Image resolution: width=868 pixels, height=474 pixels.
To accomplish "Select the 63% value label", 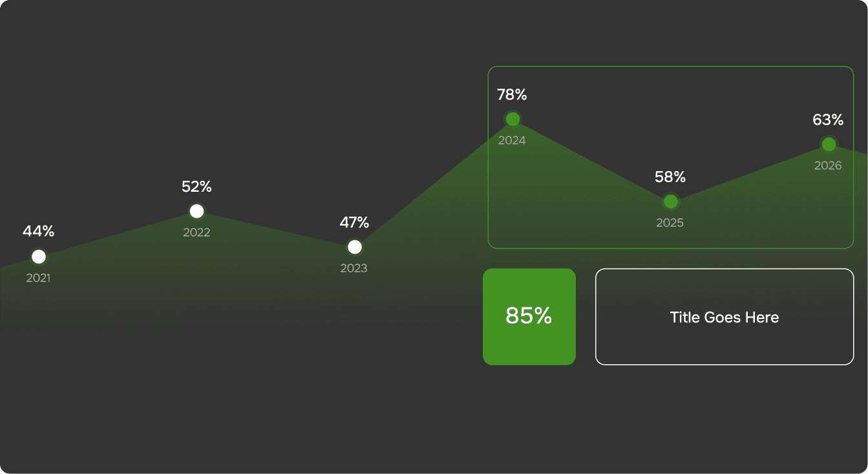I will 828,120.
